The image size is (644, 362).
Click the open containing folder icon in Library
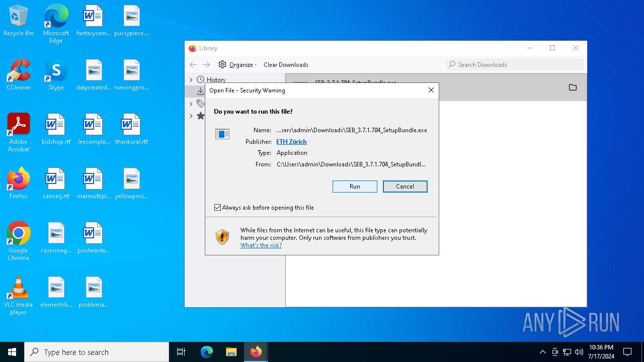click(573, 87)
